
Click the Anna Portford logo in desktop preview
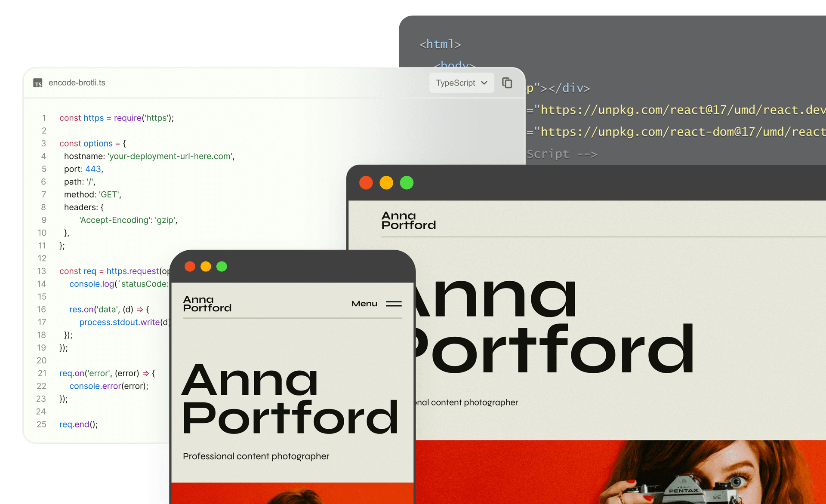408,220
